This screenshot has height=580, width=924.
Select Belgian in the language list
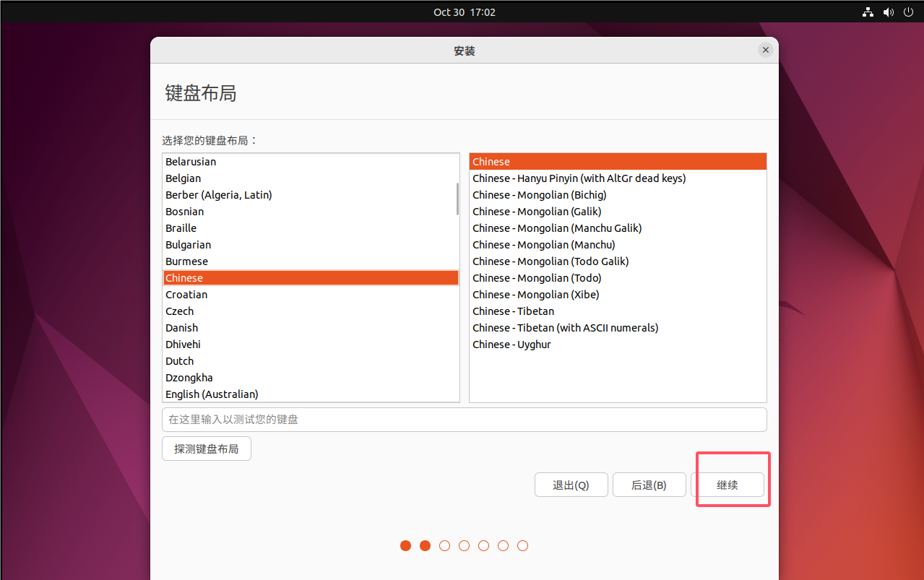pyautogui.click(x=311, y=178)
